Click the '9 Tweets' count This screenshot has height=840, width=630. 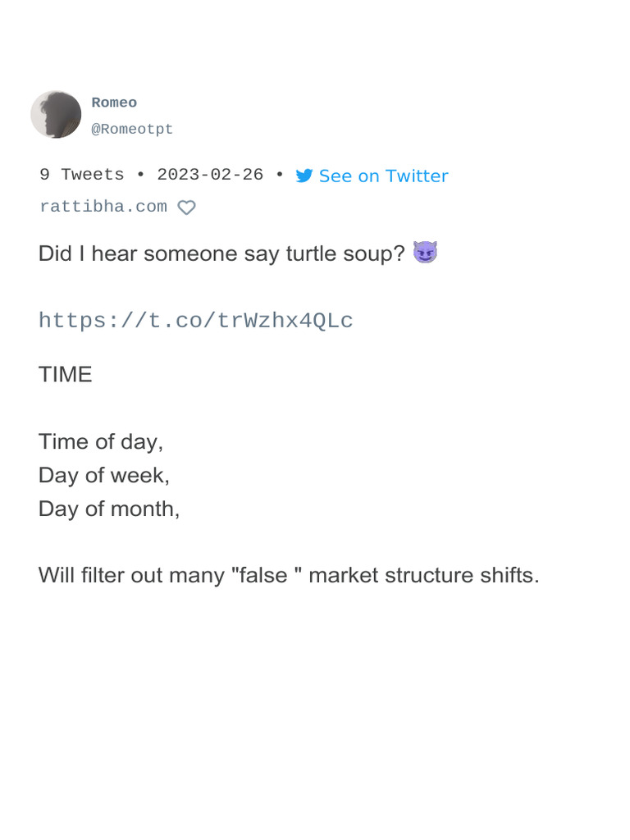82,175
